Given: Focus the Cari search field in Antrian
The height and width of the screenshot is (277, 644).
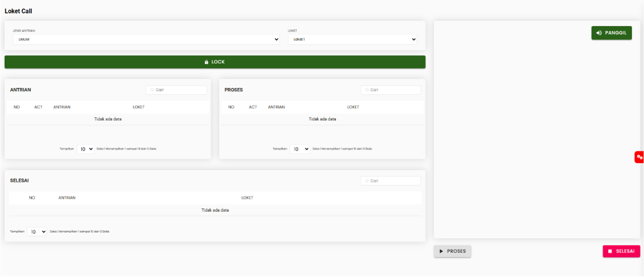Looking at the screenshot, I should pos(176,90).
